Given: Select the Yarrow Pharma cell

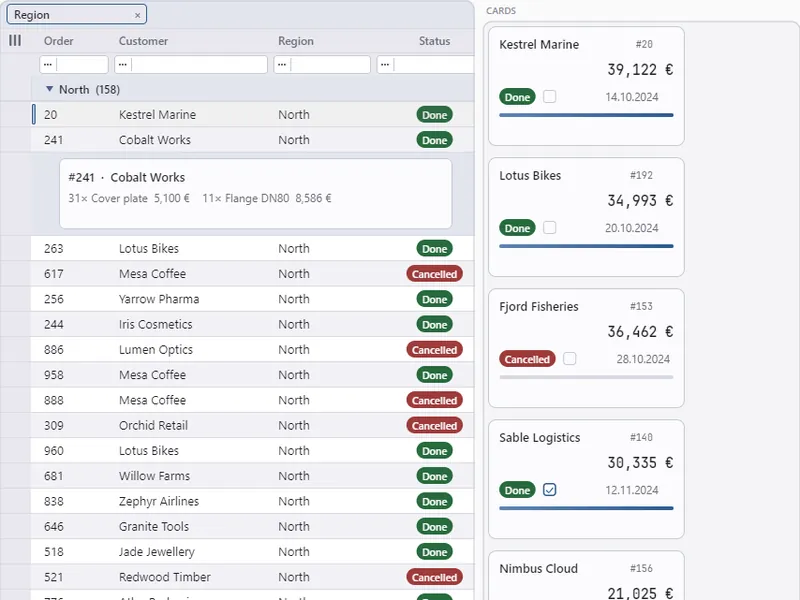Looking at the screenshot, I should point(159,299).
